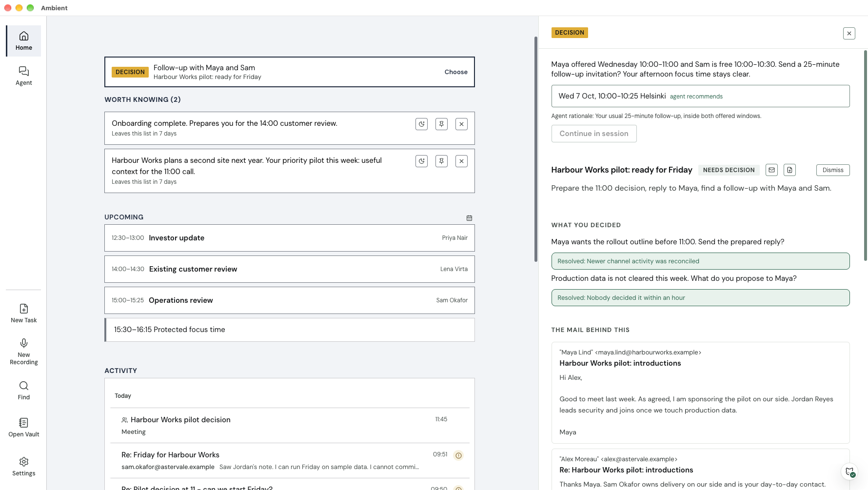Open mail icon next to Needs Decision
This screenshot has height=490, width=868.
tap(771, 170)
